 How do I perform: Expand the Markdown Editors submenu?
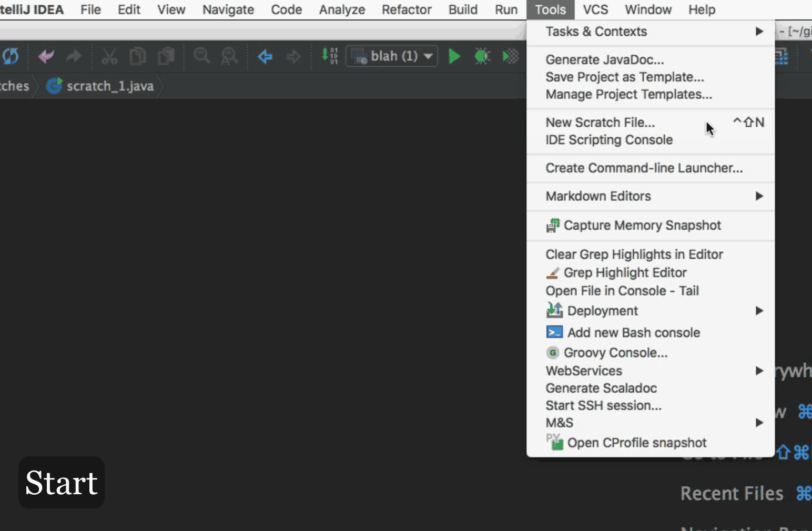pyautogui.click(x=599, y=196)
